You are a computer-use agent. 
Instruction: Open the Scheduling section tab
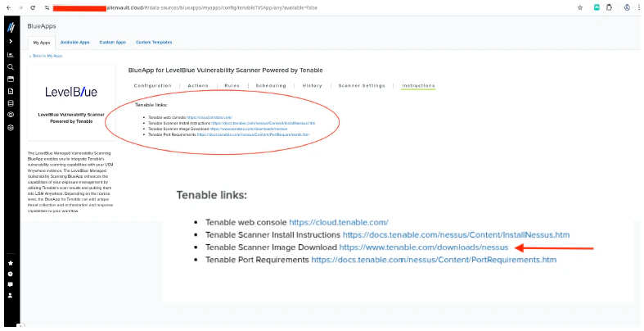[x=271, y=85]
